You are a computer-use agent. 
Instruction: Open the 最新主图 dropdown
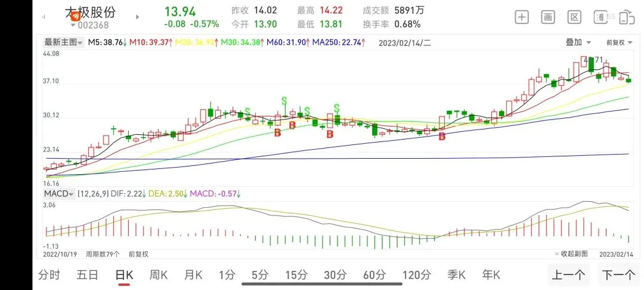pos(63,42)
